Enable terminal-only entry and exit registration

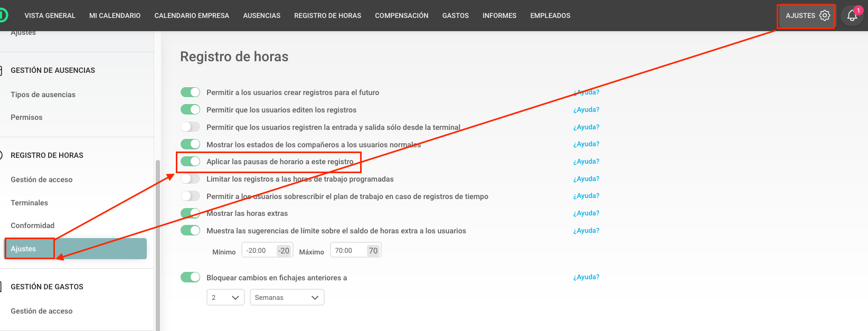pyautogui.click(x=190, y=127)
